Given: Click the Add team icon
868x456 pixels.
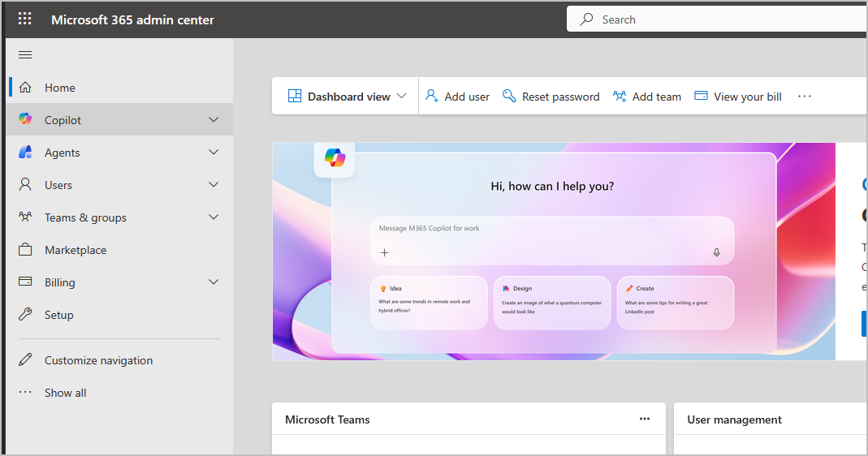Looking at the screenshot, I should pos(620,97).
